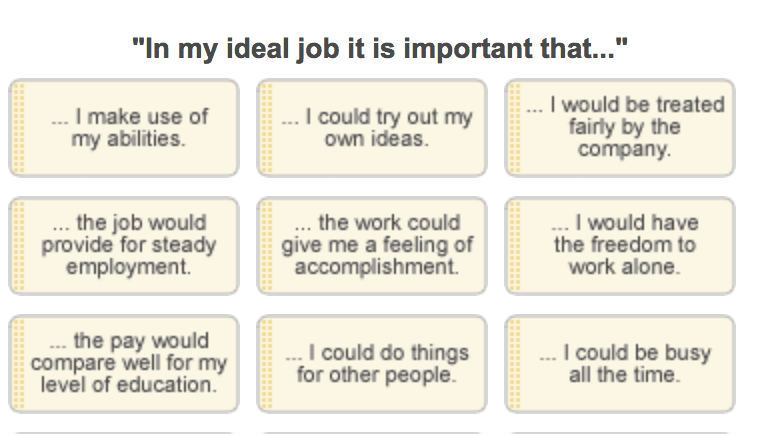The width and height of the screenshot is (760, 434).
Task: Click the drag handle on "steady employment" card
Action: [x=17, y=246]
